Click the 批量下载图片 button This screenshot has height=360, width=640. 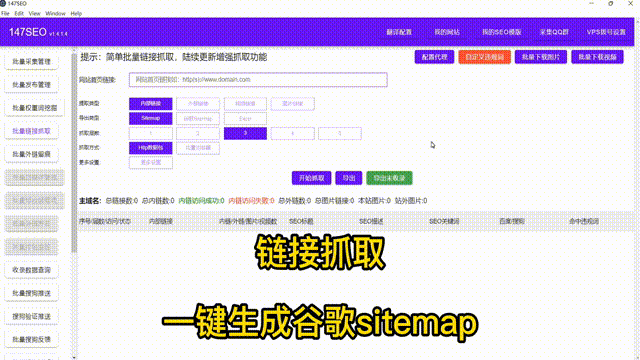541,57
